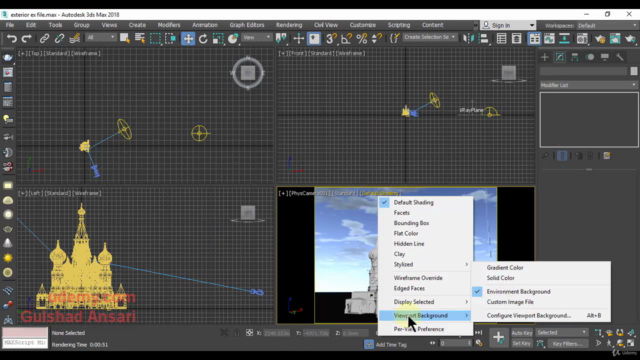Expand the Stylized submenu

click(x=426, y=264)
